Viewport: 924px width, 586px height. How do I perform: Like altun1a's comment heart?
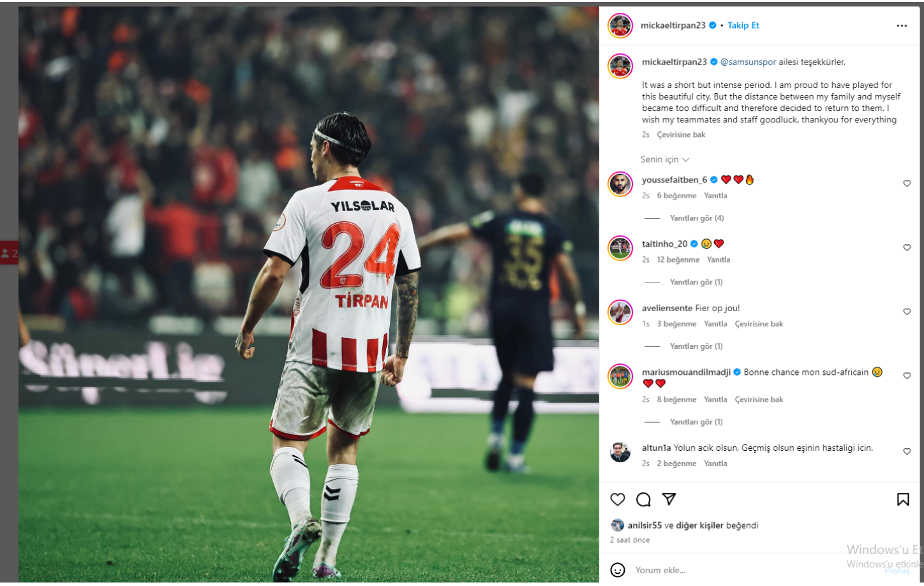click(907, 451)
